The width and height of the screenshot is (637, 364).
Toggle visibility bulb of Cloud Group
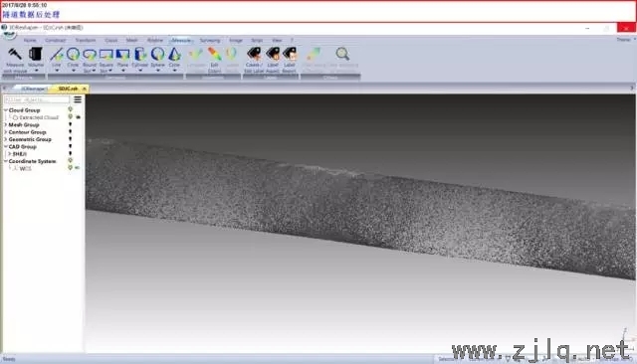coord(71,109)
